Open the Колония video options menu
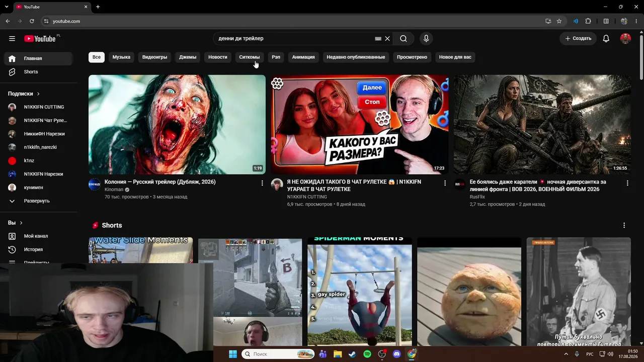Image resolution: width=644 pixels, height=362 pixels. pyautogui.click(x=262, y=184)
